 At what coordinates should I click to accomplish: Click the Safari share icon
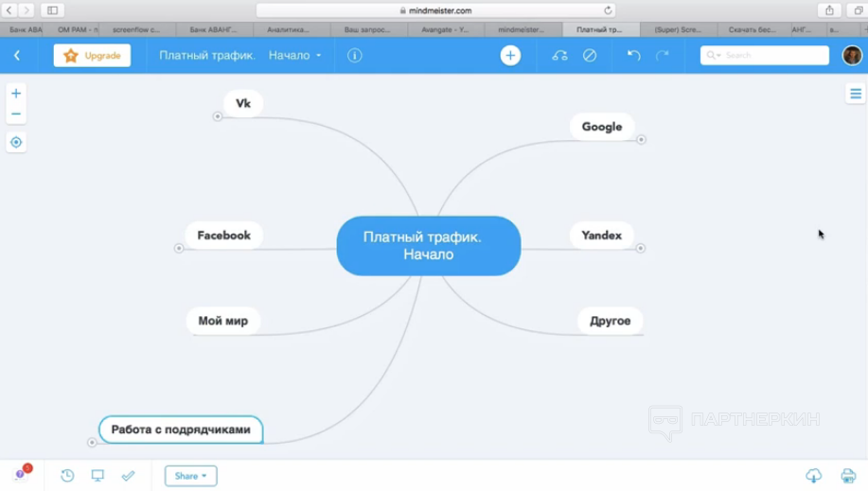[829, 10]
